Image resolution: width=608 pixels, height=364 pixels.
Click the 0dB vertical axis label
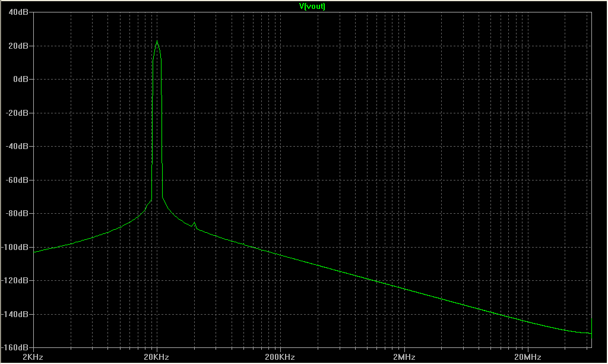21,79
